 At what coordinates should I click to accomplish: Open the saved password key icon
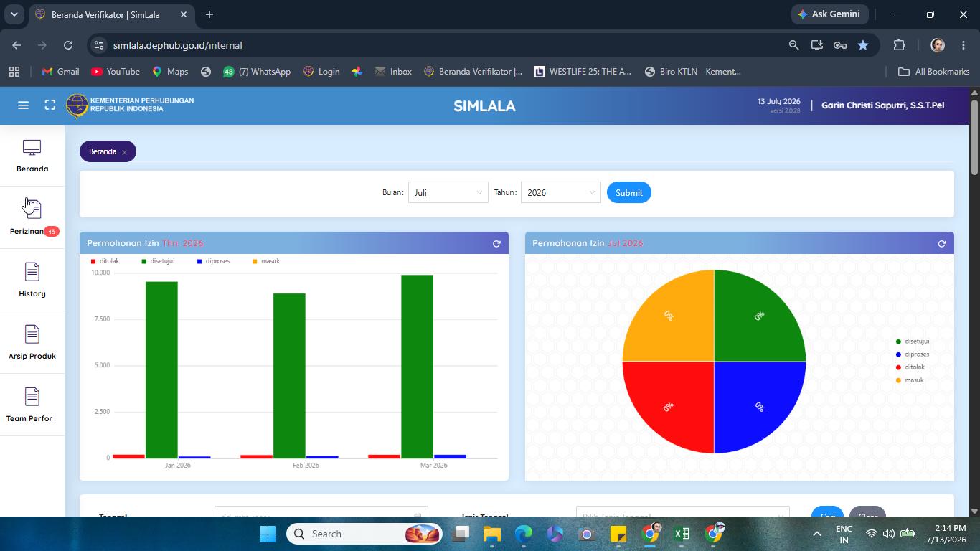(839, 45)
